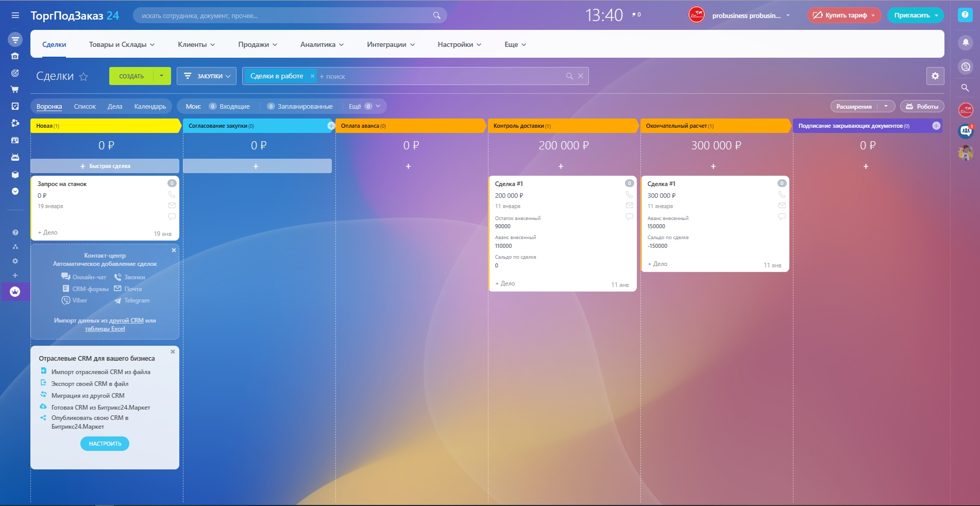The height and width of the screenshot is (506, 980).
Task: Click the Входящие counter filter
Action: [x=229, y=107]
